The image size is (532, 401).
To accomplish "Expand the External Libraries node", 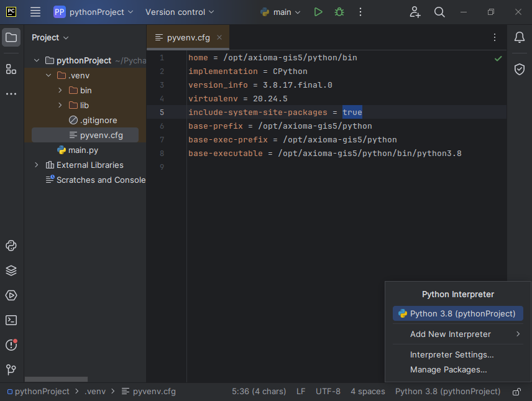I will click(x=37, y=165).
